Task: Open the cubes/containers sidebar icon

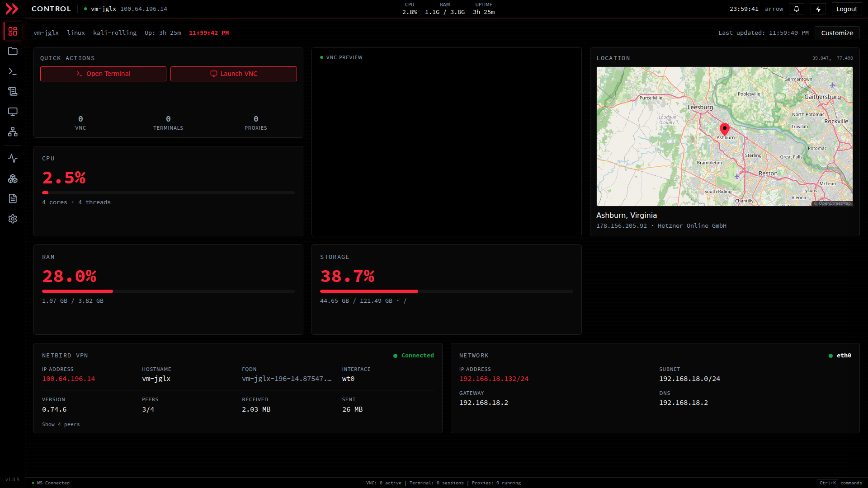Action: pos(13,179)
